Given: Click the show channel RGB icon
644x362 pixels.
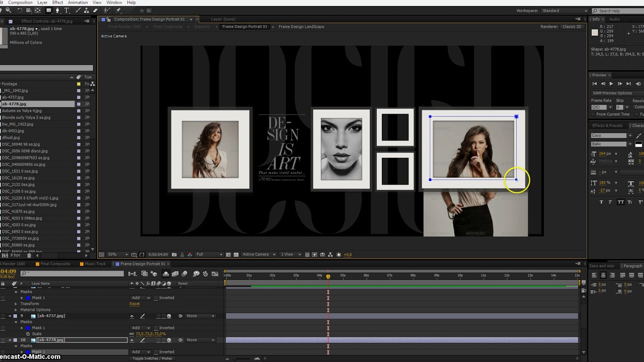Looking at the screenshot, I should click(190, 254).
